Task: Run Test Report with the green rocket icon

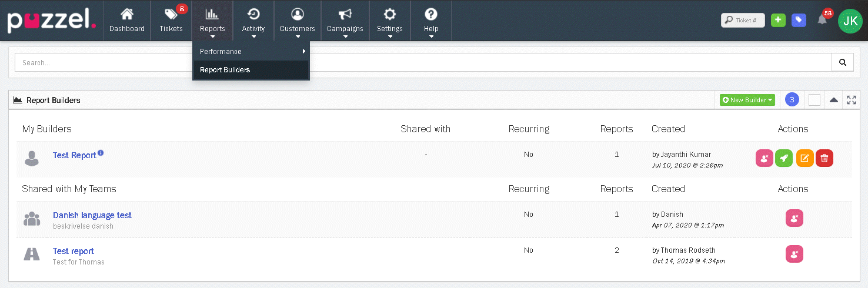Action: click(x=784, y=158)
